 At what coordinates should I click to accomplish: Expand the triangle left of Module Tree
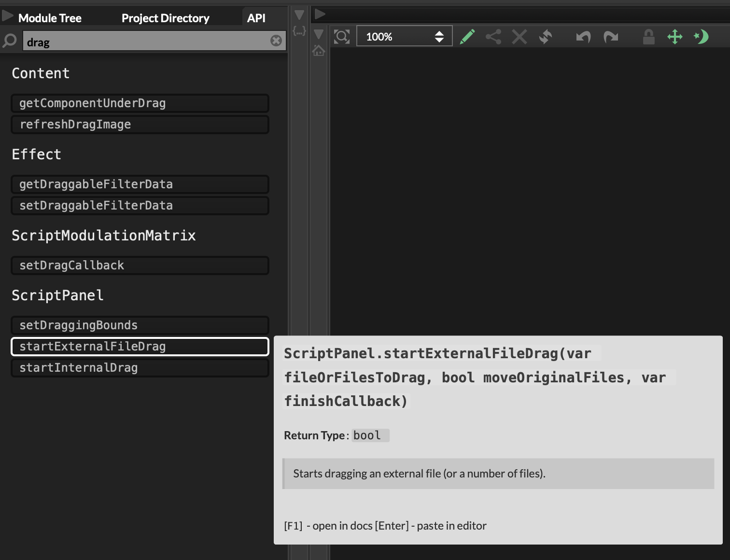click(x=8, y=16)
